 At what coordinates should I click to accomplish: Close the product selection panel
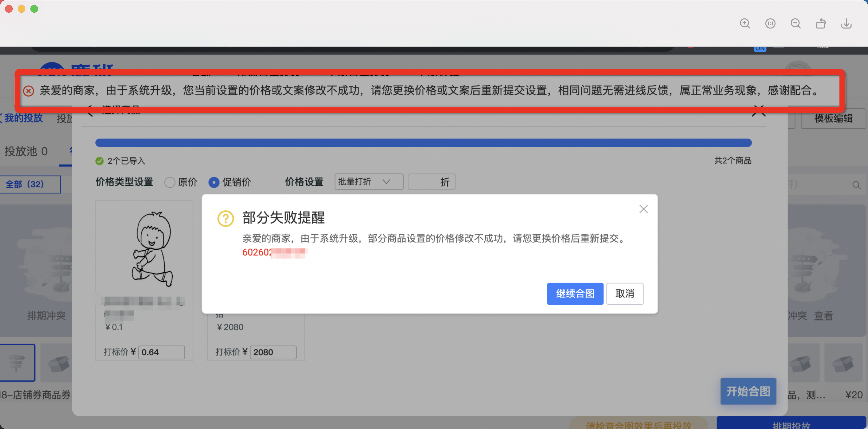click(758, 111)
